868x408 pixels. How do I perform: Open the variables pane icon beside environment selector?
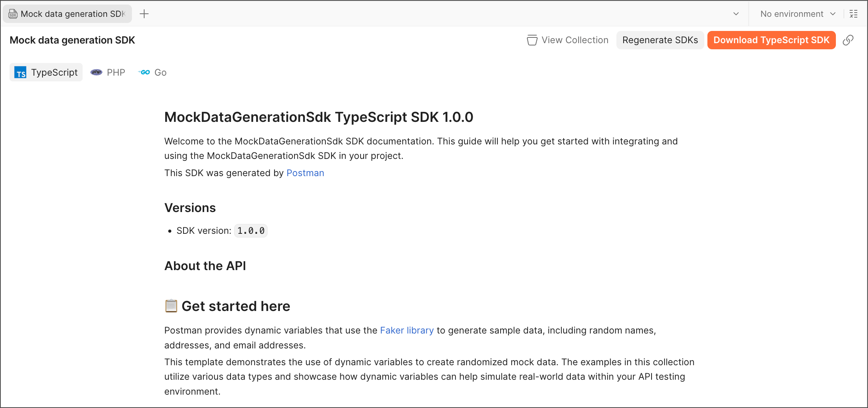tap(853, 14)
